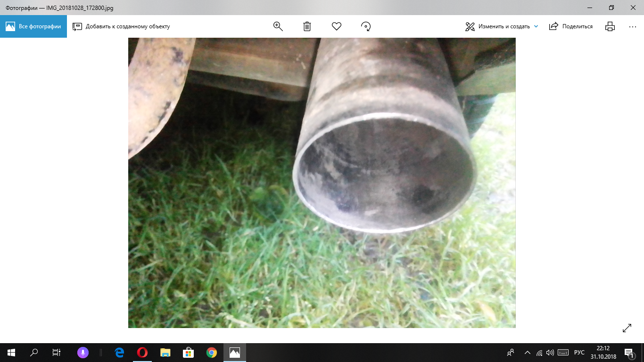Open the Windows Start menu
Image resolution: width=644 pixels, height=362 pixels.
pos(11,353)
